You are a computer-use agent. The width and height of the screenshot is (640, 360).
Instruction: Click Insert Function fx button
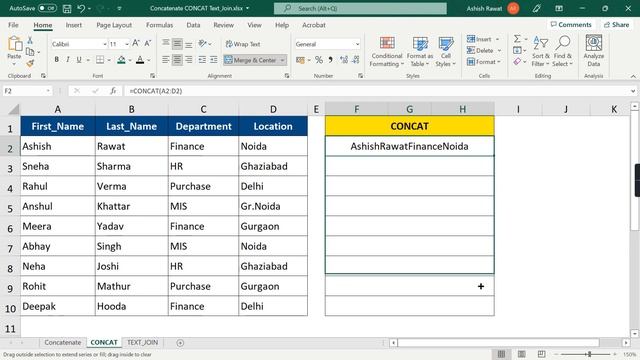(113, 91)
